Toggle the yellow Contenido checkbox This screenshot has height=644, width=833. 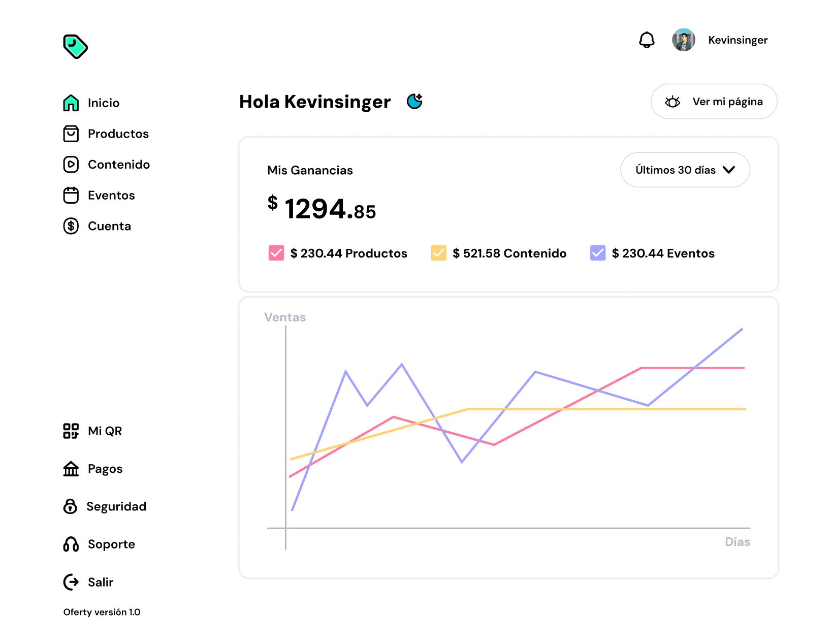[x=438, y=253]
